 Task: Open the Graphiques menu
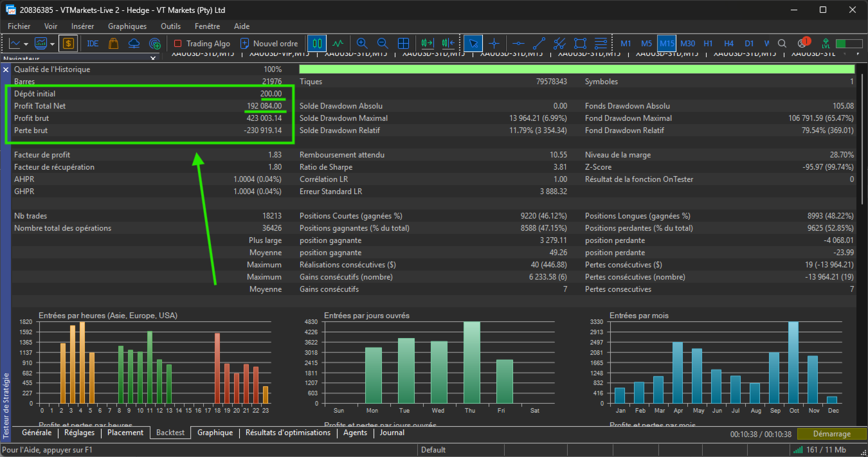click(127, 26)
